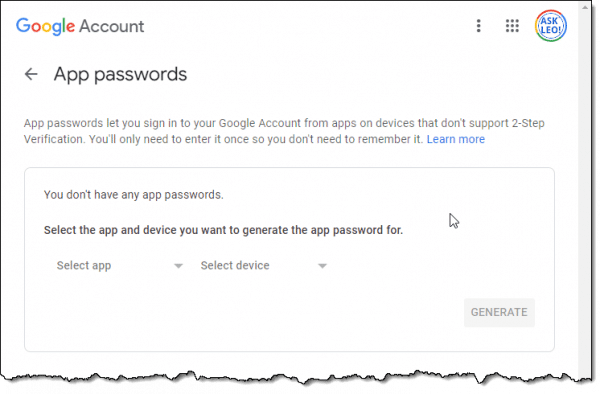Go back using the left arrow
Viewport: 600px width, 394px height.
31,74
